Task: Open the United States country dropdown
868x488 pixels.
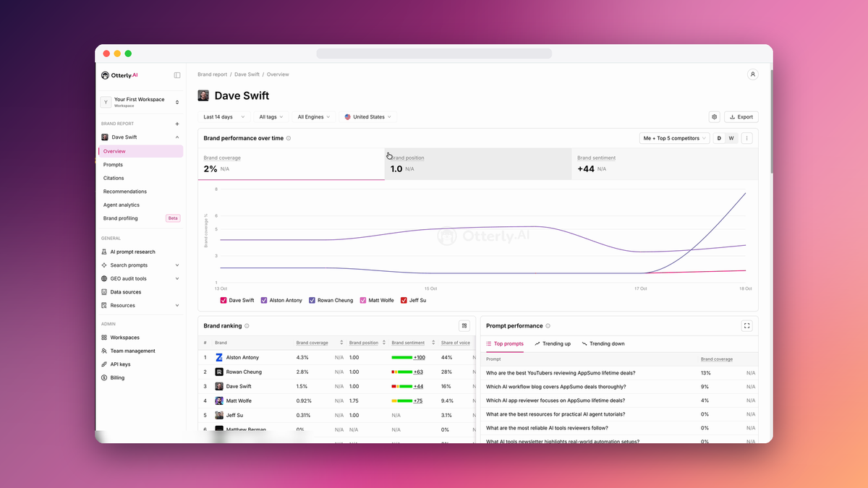Action: pos(367,116)
